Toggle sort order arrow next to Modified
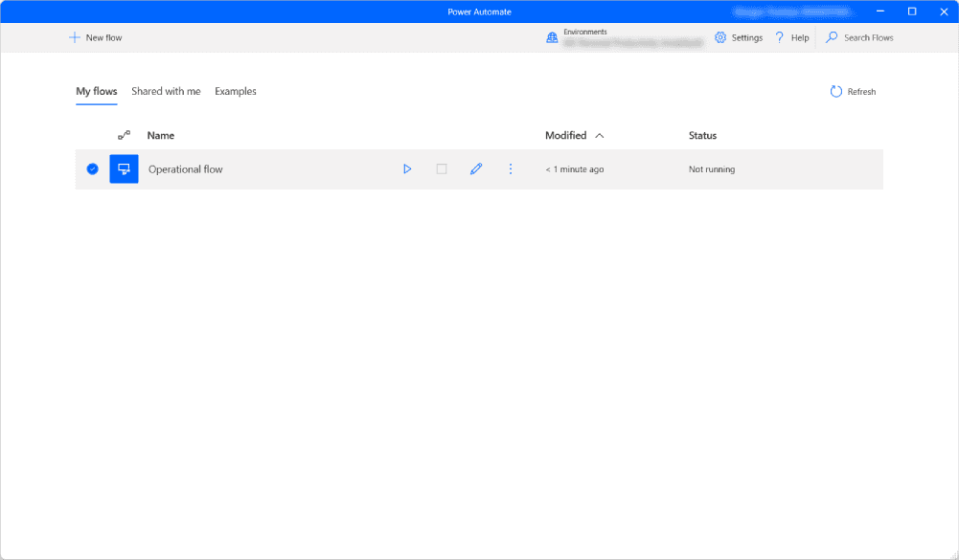 600,136
